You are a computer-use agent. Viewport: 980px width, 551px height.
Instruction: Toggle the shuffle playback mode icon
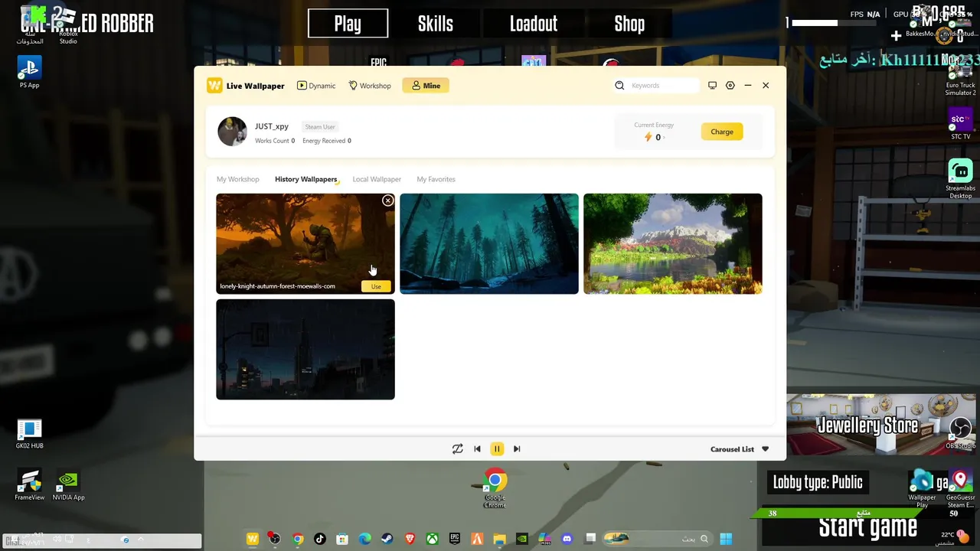point(457,449)
